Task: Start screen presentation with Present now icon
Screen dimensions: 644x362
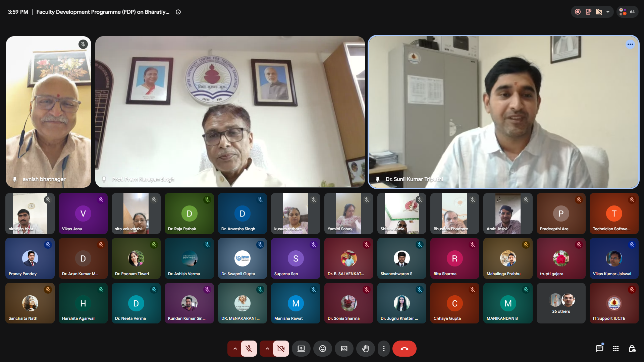Action: pyautogui.click(x=301, y=349)
